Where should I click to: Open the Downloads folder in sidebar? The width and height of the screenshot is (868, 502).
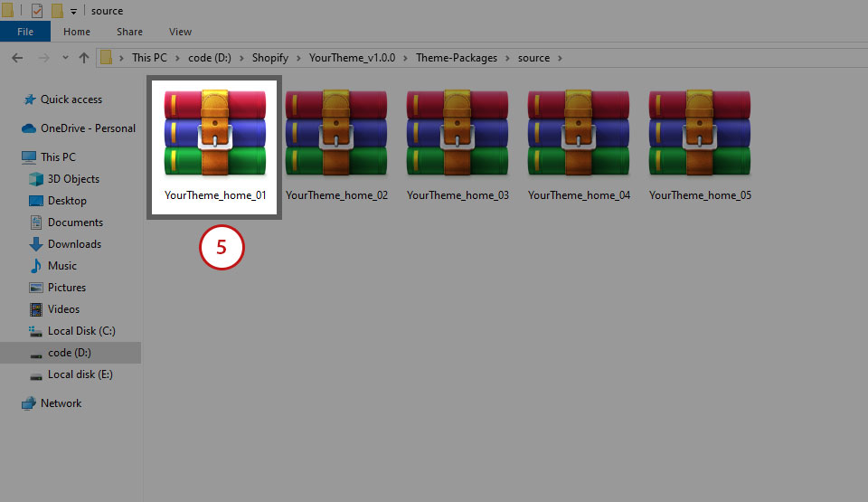click(74, 244)
